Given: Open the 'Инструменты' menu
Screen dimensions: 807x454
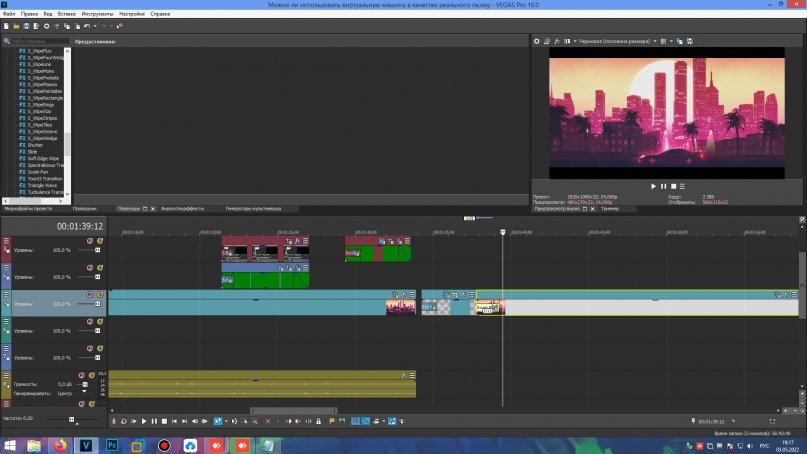Looking at the screenshot, I should 97,14.
